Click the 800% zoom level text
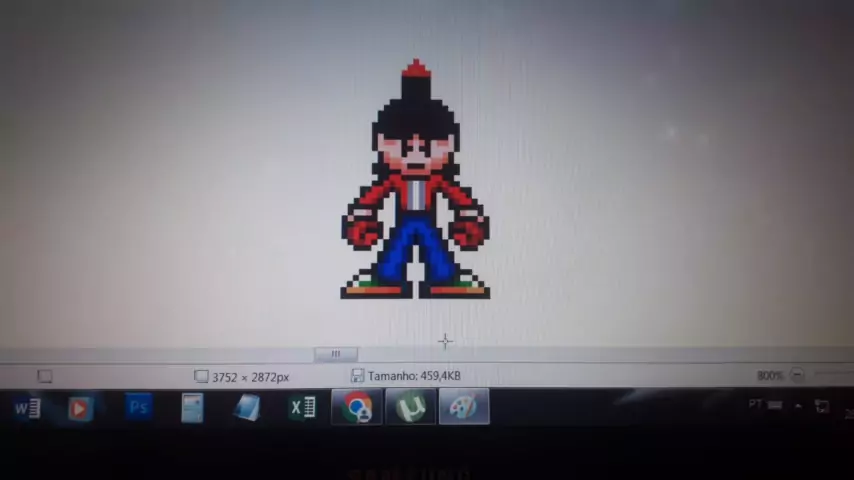The width and height of the screenshot is (854, 480). [769, 376]
